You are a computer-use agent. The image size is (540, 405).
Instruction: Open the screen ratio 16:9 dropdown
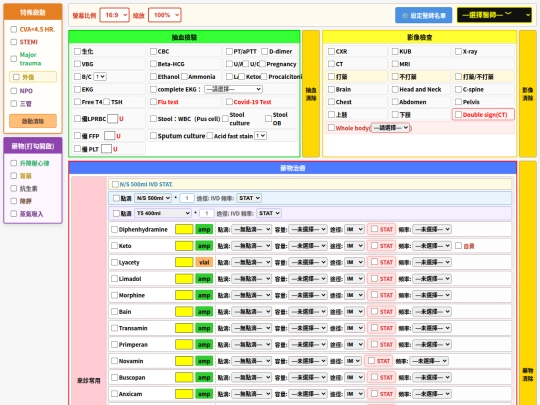click(114, 15)
